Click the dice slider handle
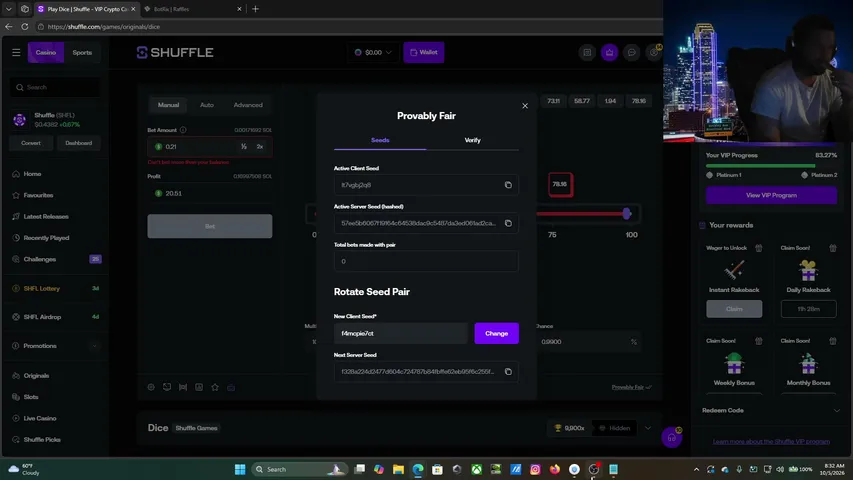 (x=627, y=214)
